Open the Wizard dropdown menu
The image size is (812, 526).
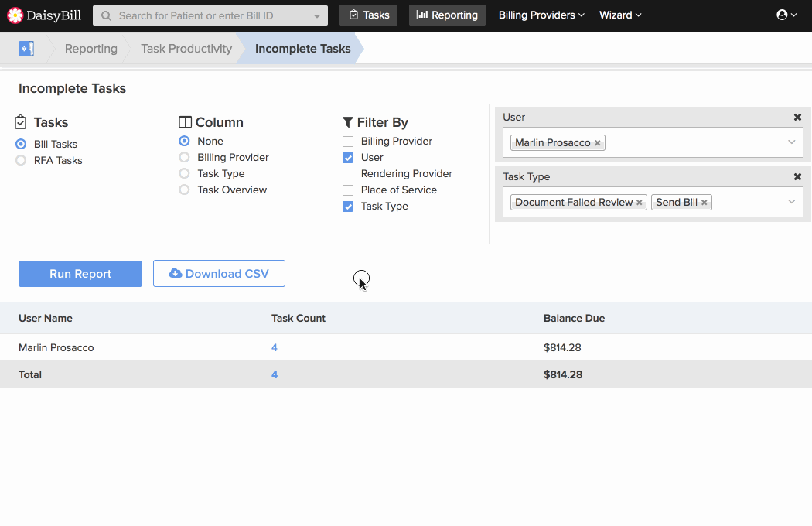click(620, 15)
